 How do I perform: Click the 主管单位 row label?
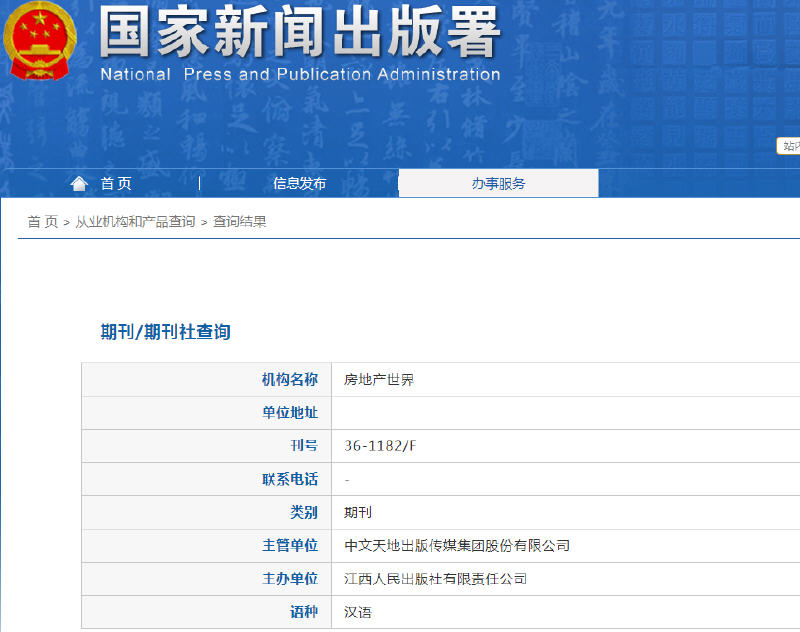tap(290, 546)
